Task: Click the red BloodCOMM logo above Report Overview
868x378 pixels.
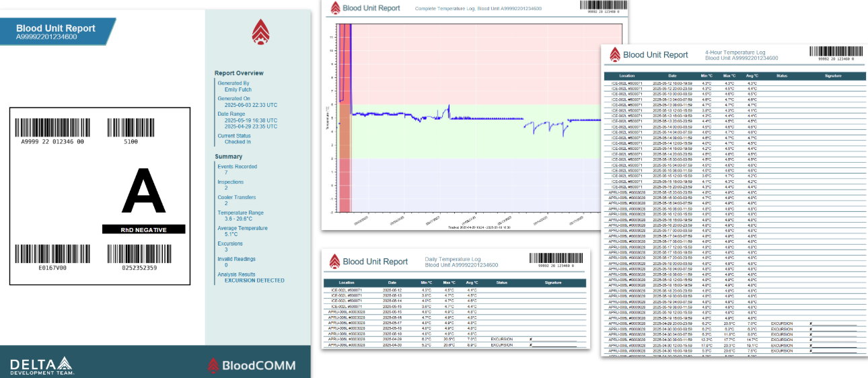Action: (259, 32)
